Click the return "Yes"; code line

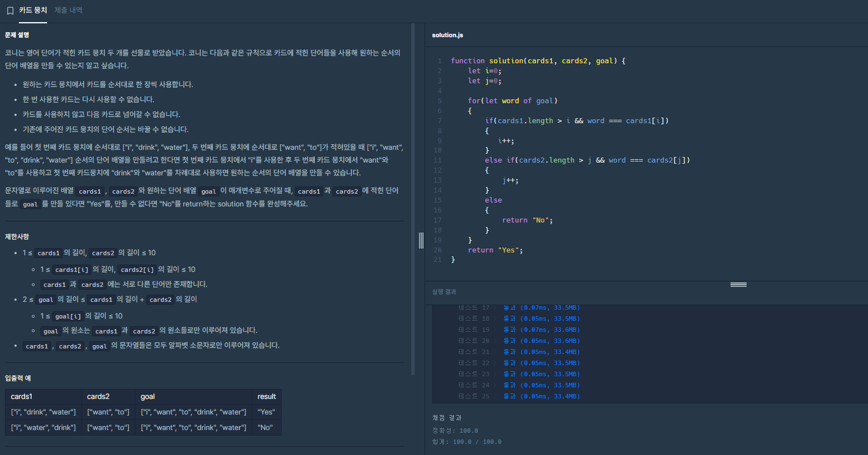(x=496, y=250)
